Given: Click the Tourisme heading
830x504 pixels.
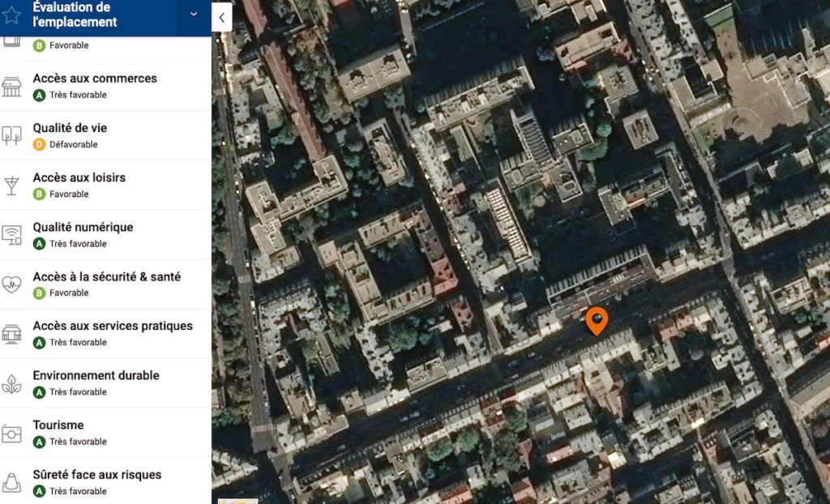Looking at the screenshot, I should [x=58, y=425].
